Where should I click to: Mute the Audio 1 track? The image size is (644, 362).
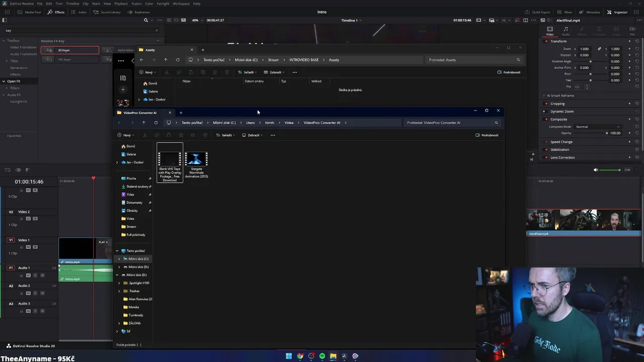click(42, 275)
